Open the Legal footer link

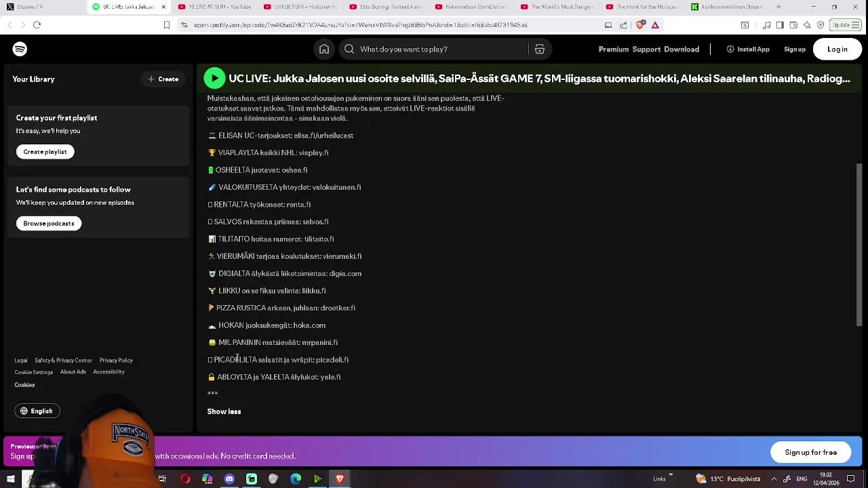click(21, 361)
